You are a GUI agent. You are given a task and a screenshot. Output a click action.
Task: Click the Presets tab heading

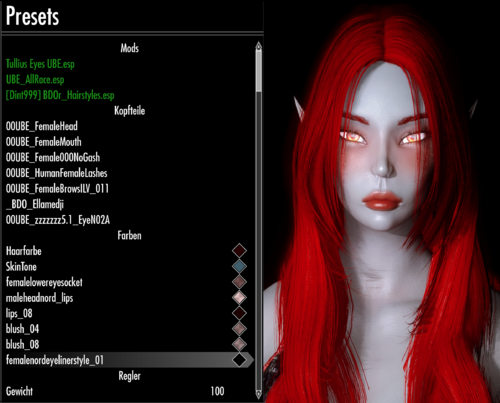click(x=32, y=16)
